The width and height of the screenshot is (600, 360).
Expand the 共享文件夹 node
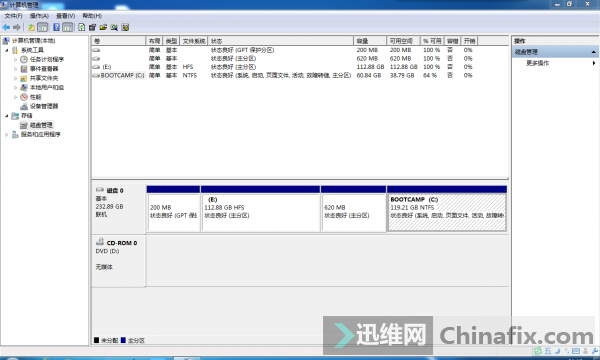(16, 78)
